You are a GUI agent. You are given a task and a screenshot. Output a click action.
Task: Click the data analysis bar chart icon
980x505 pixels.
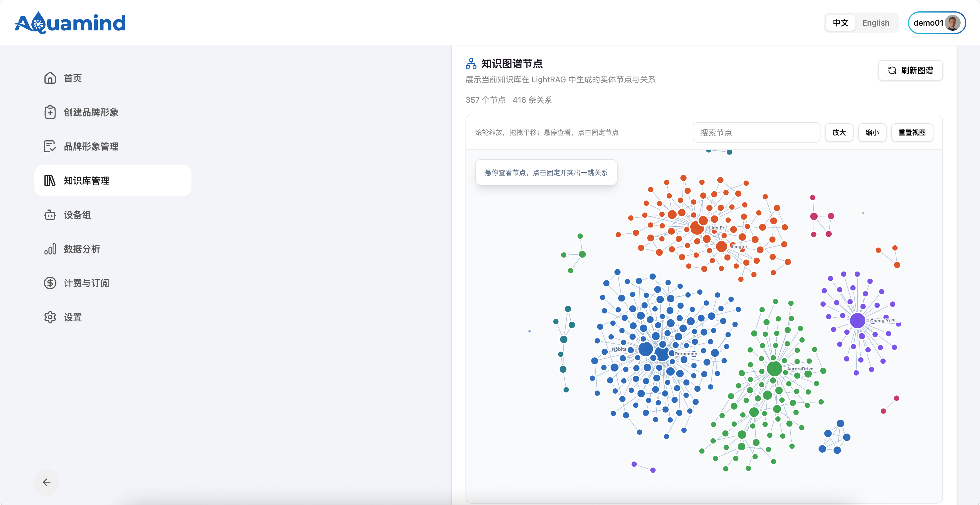50,249
